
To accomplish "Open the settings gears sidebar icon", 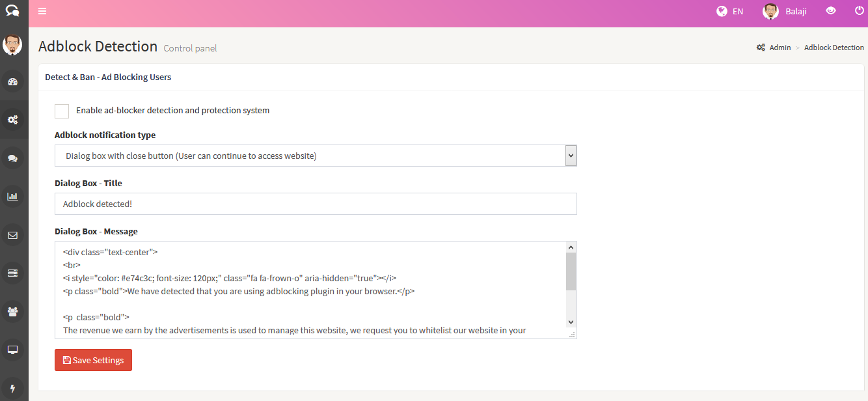I will (x=12, y=120).
